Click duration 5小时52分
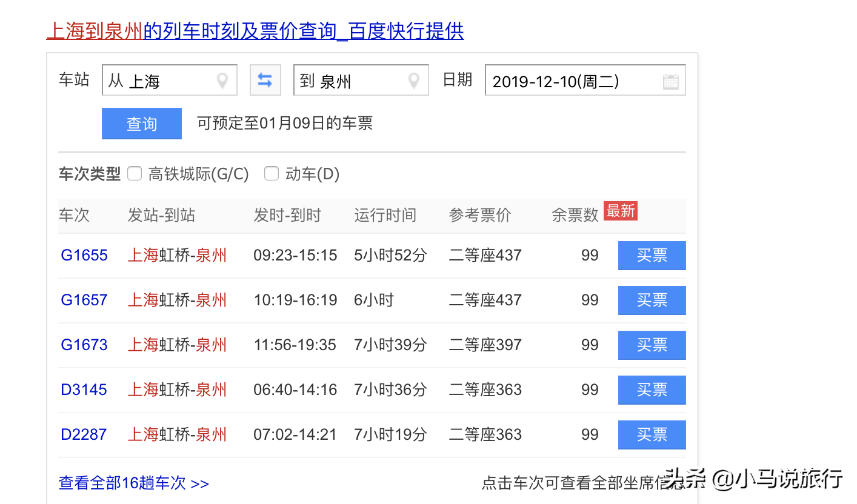Viewport: 857px width, 504px height. pos(391,255)
